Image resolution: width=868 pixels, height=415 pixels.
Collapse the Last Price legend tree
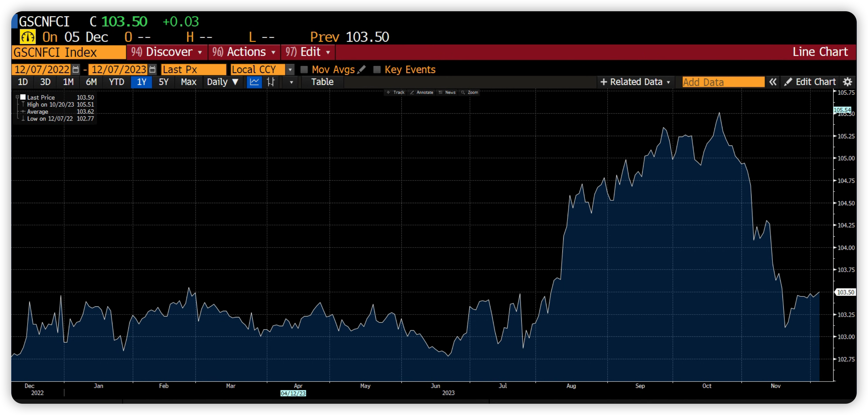(x=17, y=97)
